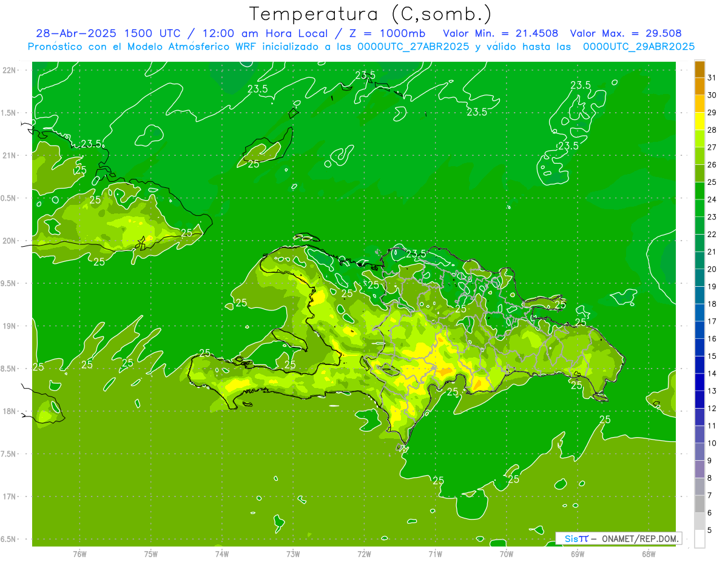Select the yellow swatch between 28 and 29

pyautogui.click(x=699, y=121)
